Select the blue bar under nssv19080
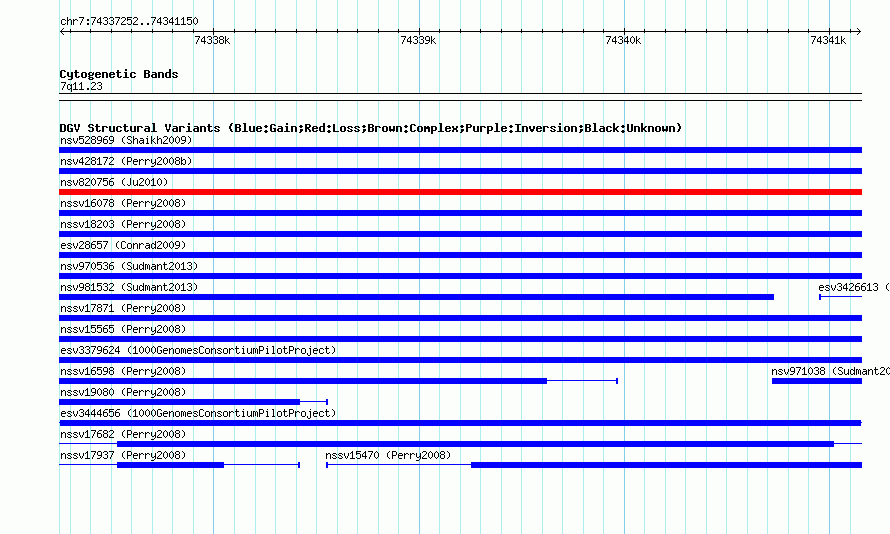890x534 pixels. tap(179, 402)
